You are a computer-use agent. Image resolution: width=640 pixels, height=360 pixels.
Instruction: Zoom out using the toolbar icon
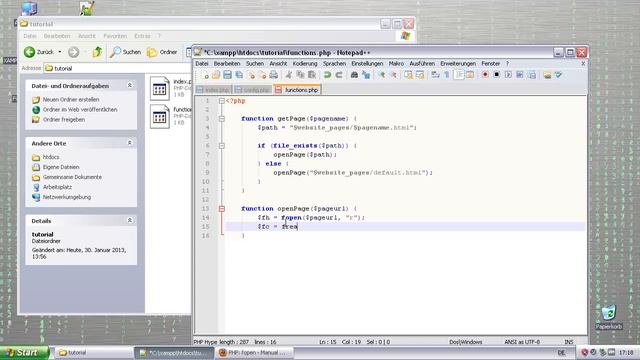(393, 75)
